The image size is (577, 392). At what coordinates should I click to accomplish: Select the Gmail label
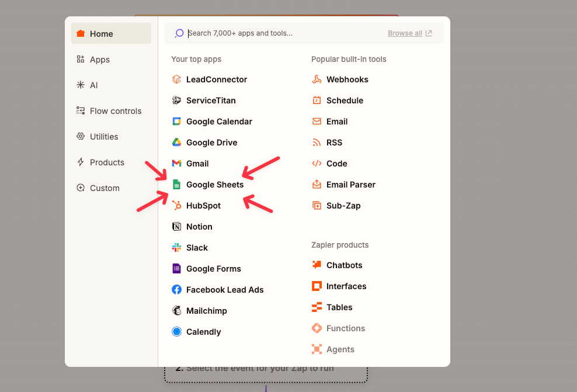[197, 164]
